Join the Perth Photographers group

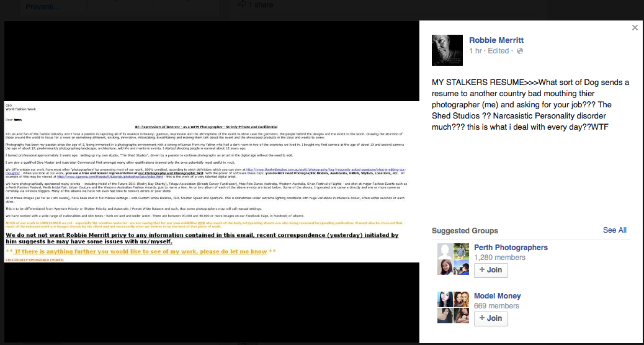(491, 270)
